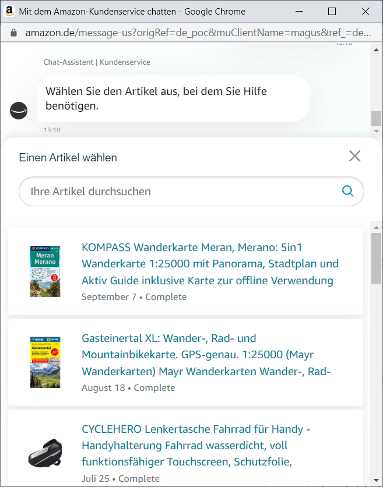Click 'September 7 • Complete' status text
The height and width of the screenshot is (488, 384).
click(134, 297)
